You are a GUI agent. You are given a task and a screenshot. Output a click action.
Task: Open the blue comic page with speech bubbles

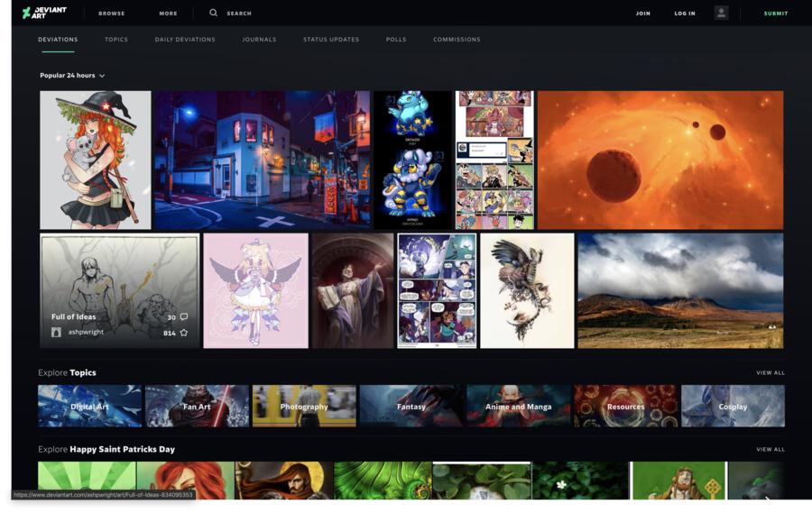click(x=437, y=290)
